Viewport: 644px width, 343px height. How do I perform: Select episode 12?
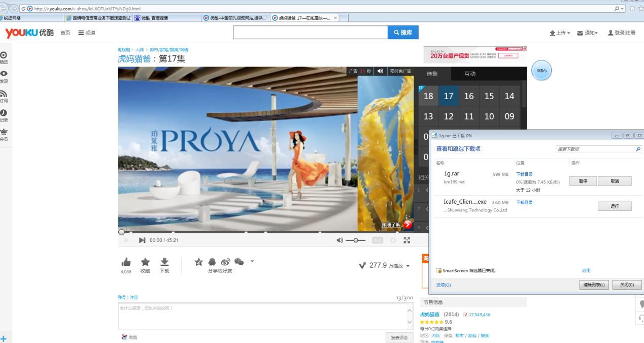pyautogui.click(x=449, y=116)
